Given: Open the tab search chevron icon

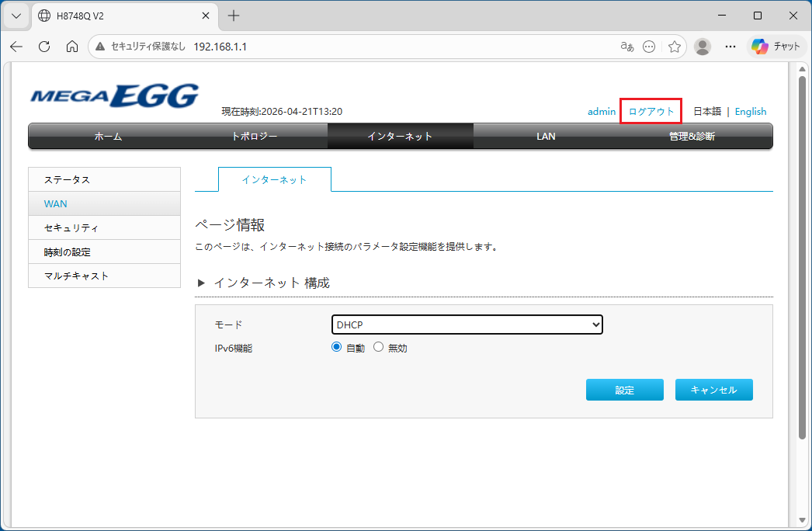Looking at the screenshot, I should tap(16, 16).
